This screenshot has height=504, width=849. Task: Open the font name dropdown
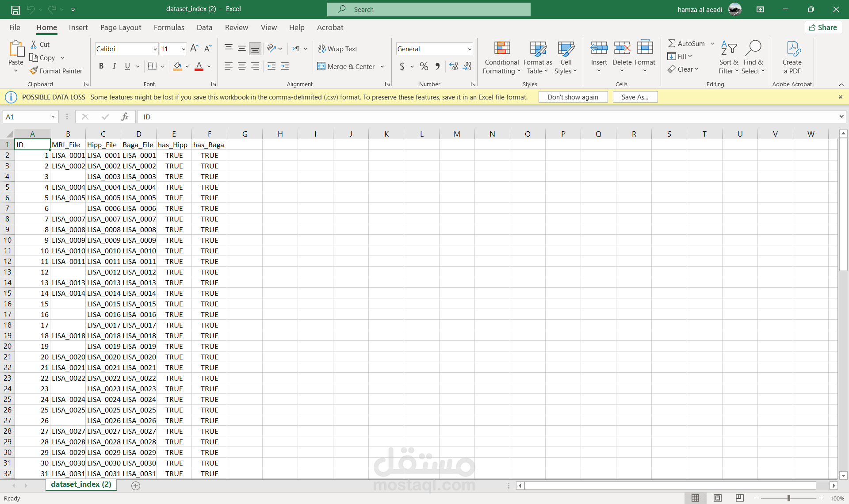155,49
